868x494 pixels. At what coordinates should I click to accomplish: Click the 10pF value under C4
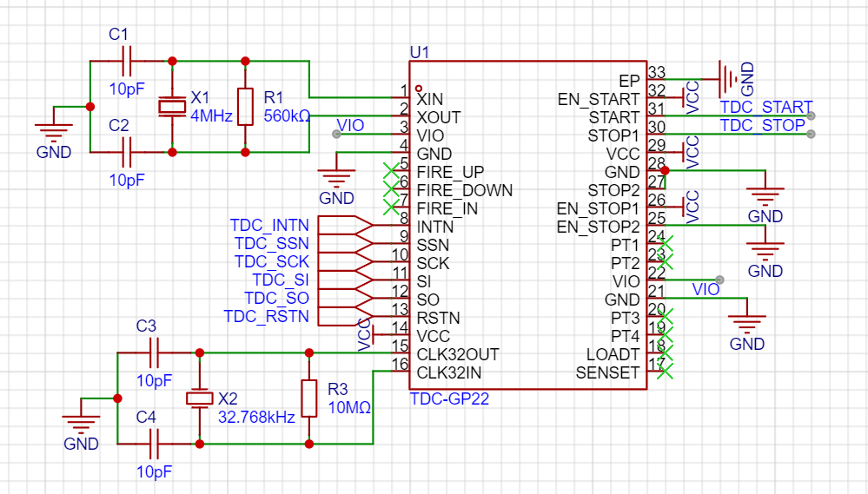point(155,472)
